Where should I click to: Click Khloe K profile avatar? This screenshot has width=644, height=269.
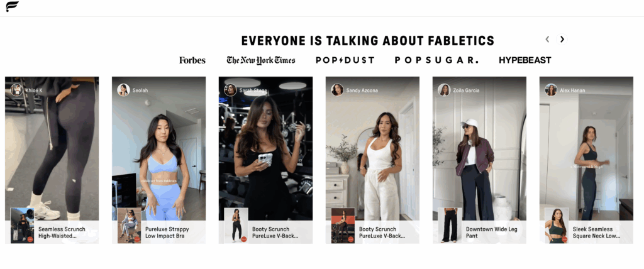(x=16, y=90)
